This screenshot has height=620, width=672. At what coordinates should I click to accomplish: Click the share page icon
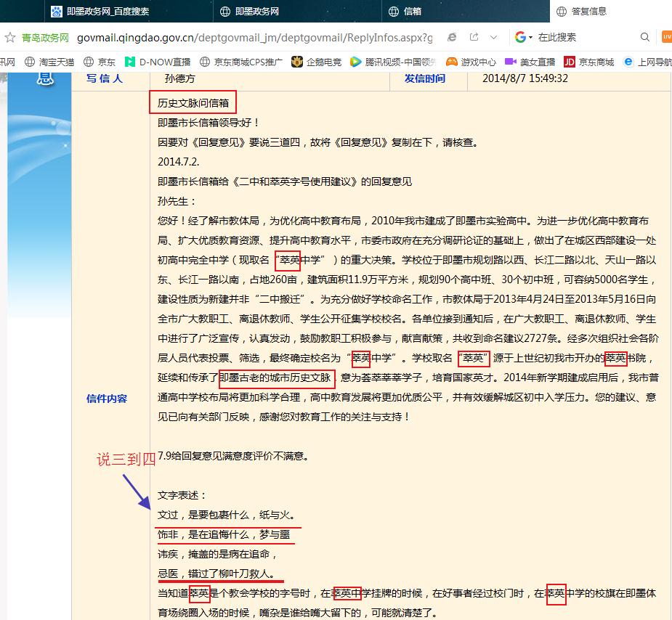pyautogui.click(x=474, y=37)
